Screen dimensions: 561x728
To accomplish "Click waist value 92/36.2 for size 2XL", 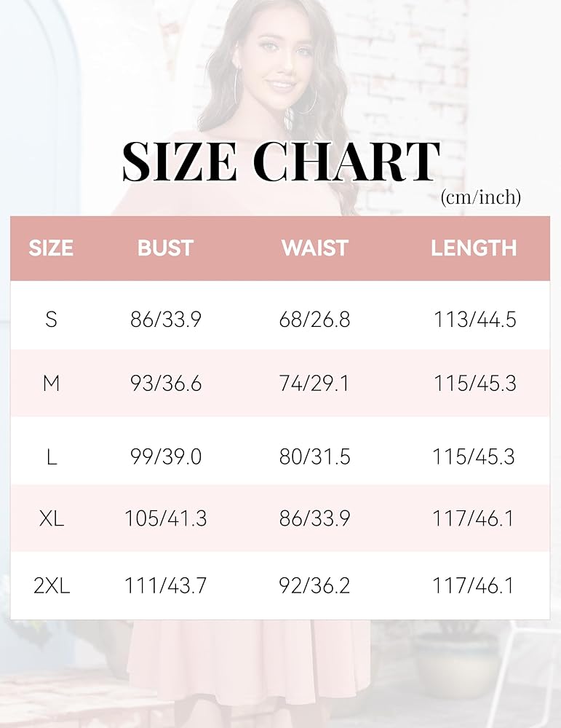I will click(314, 585).
